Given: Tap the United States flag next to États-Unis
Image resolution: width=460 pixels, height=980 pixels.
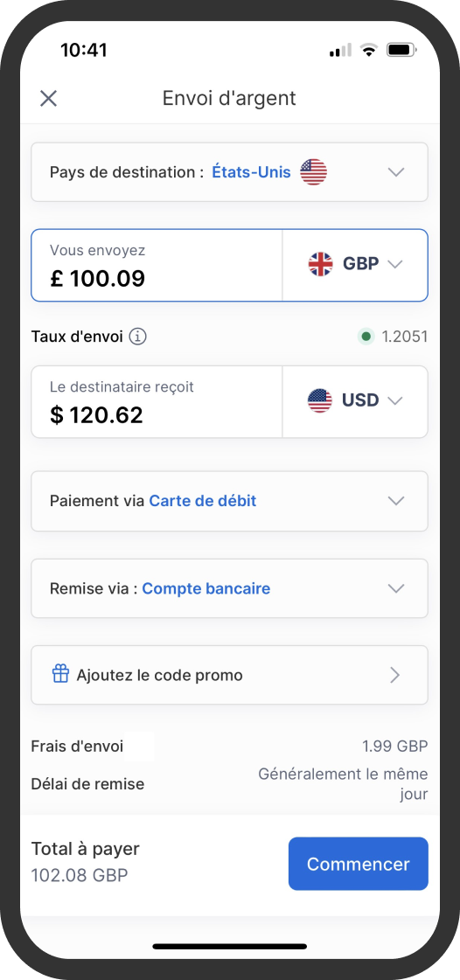Looking at the screenshot, I should point(313,172).
